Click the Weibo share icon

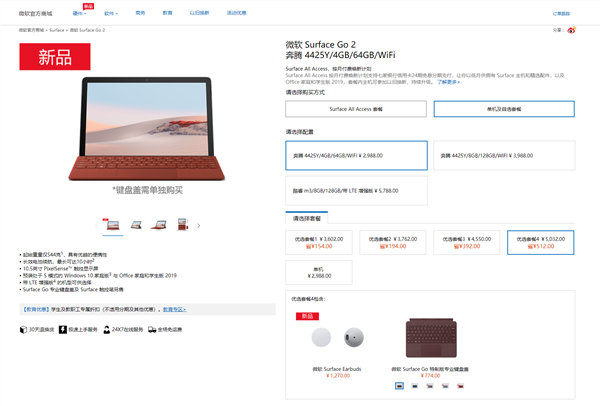(x=571, y=30)
